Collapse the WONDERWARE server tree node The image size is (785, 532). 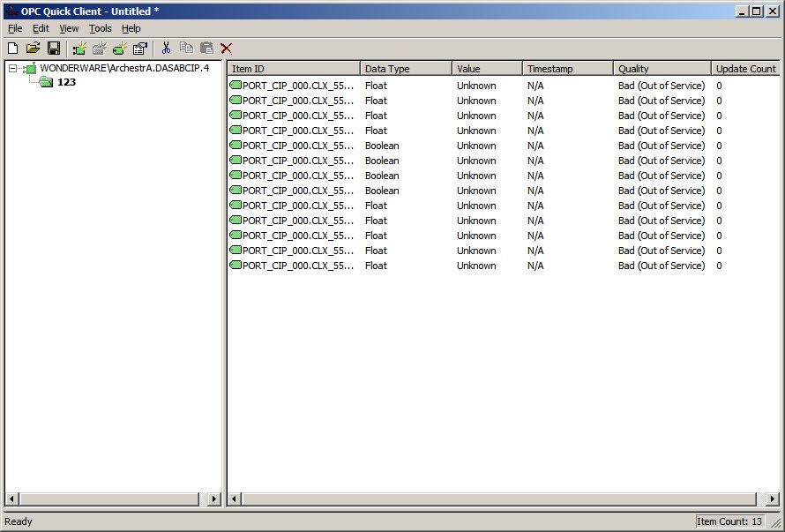point(13,69)
